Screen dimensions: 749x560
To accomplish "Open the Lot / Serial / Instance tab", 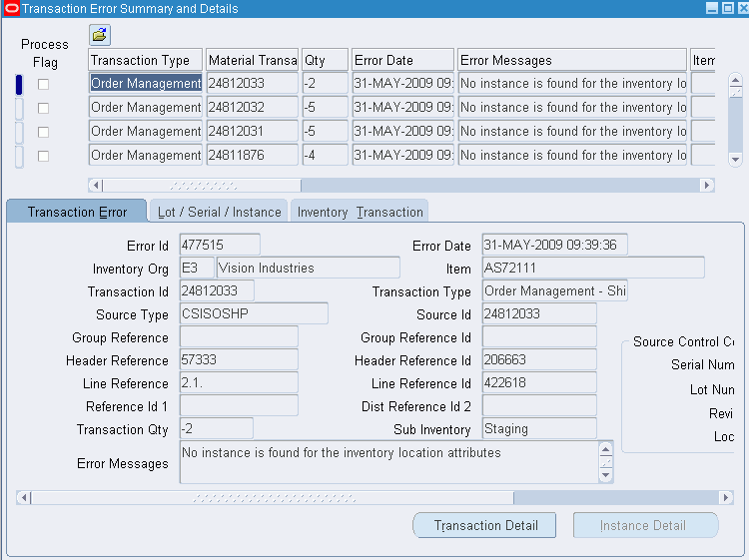I will pyautogui.click(x=219, y=212).
